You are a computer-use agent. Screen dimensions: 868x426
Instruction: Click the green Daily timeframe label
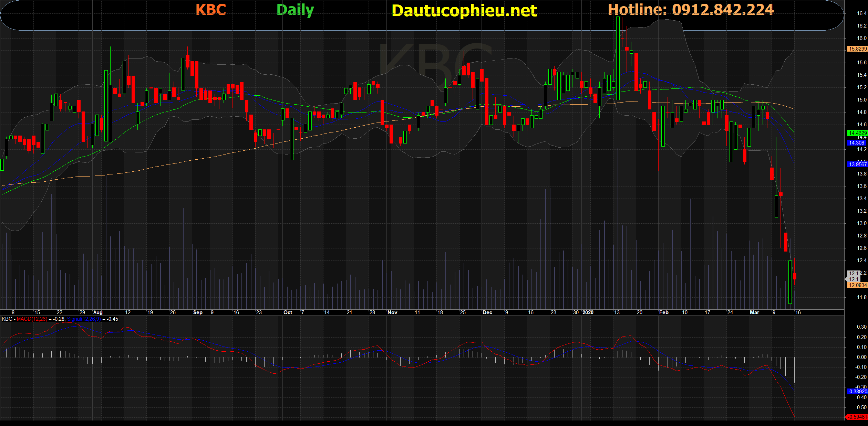click(295, 10)
